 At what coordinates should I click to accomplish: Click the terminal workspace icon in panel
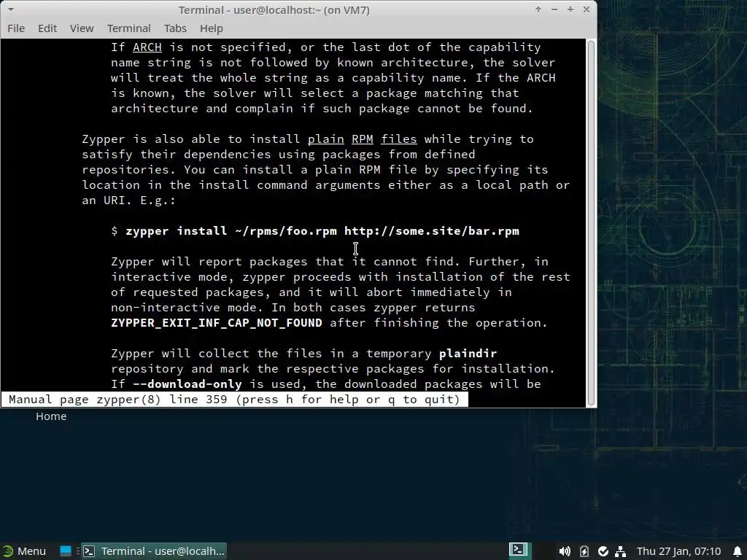[519, 550]
